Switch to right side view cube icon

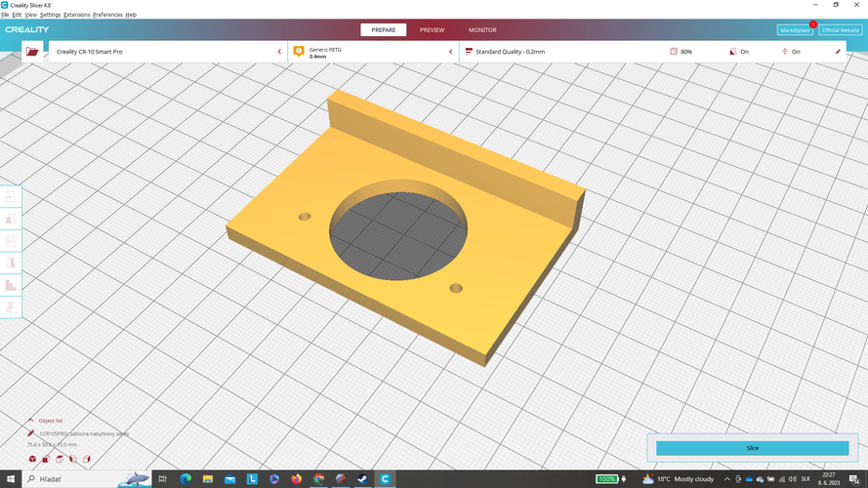click(x=86, y=460)
